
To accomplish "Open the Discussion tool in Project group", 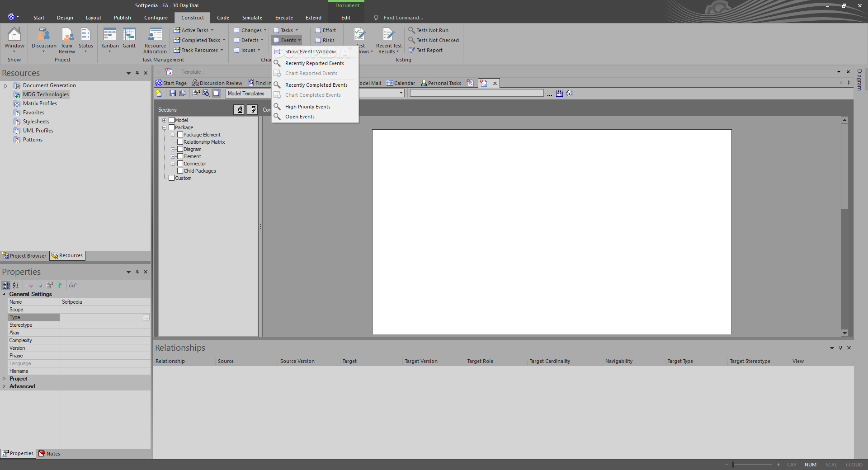I will [x=44, y=39].
